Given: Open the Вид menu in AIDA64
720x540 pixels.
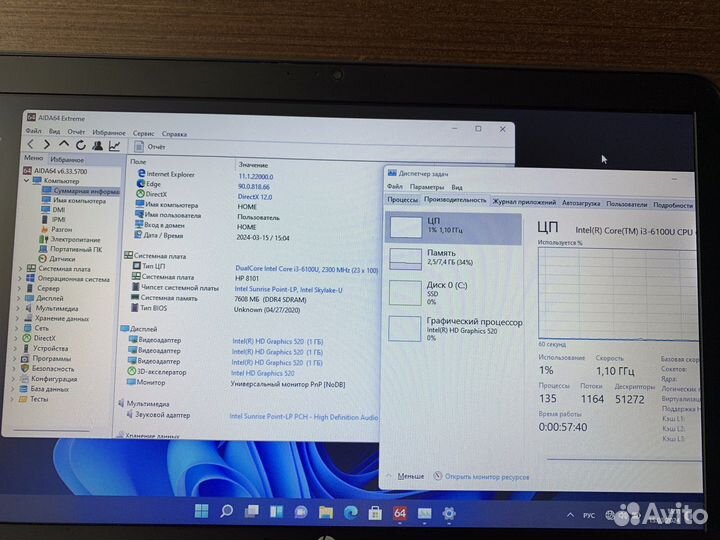Looking at the screenshot, I should 54,131.
